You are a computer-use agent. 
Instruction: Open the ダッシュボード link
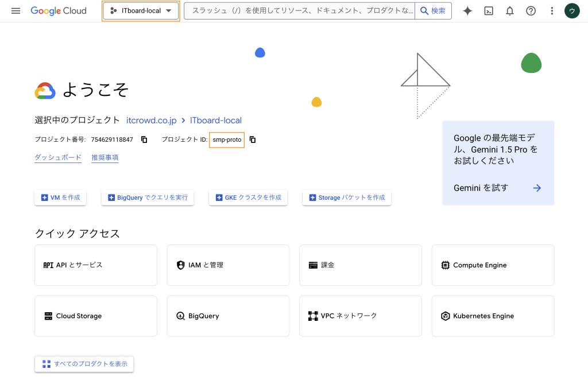coord(58,158)
